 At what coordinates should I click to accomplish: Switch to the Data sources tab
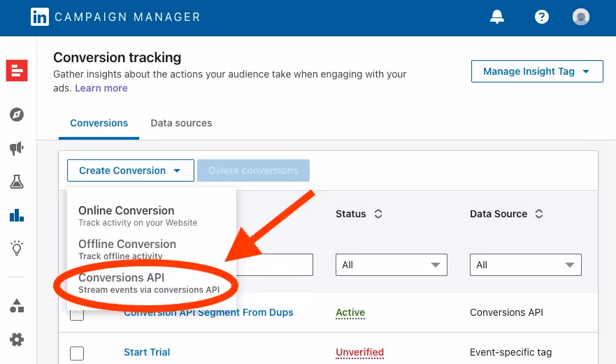click(x=181, y=123)
